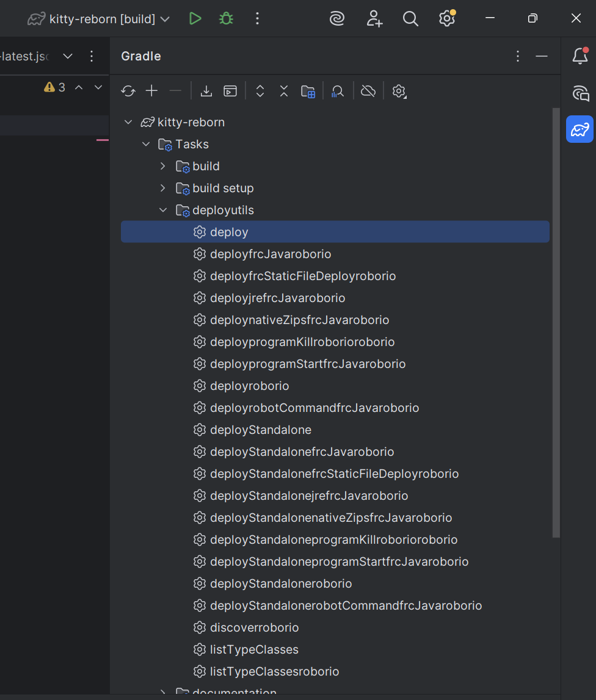596x700 pixels.
Task: Reload all Gradle projects via the sync icon
Action: click(x=128, y=91)
